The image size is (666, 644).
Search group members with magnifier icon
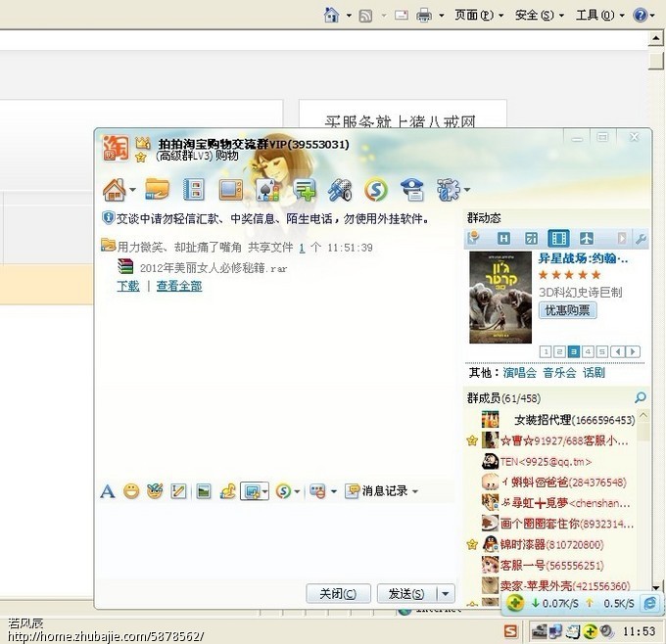(x=641, y=397)
